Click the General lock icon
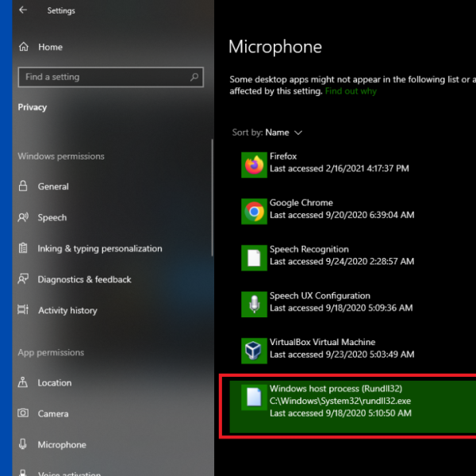This screenshot has width=476, height=476. pyautogui.click(x=23, y=186)
